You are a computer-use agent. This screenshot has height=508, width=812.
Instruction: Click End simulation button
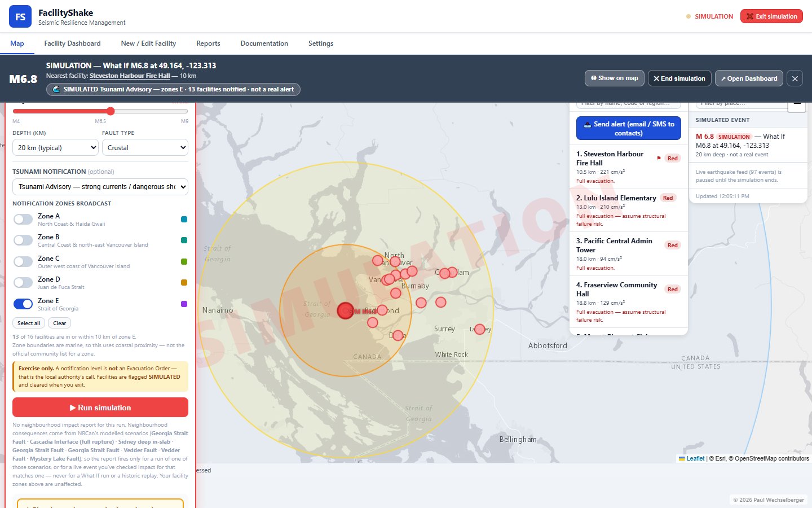[x=679, y=78]
